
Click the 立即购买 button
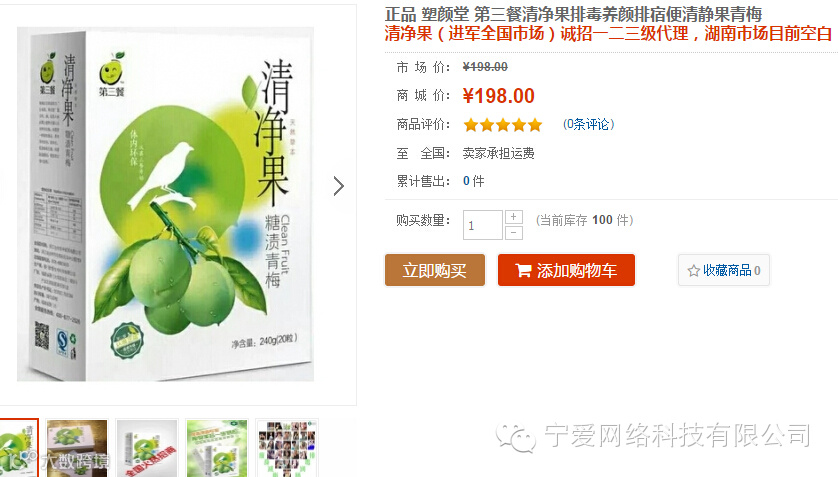[x=434, y=270]
